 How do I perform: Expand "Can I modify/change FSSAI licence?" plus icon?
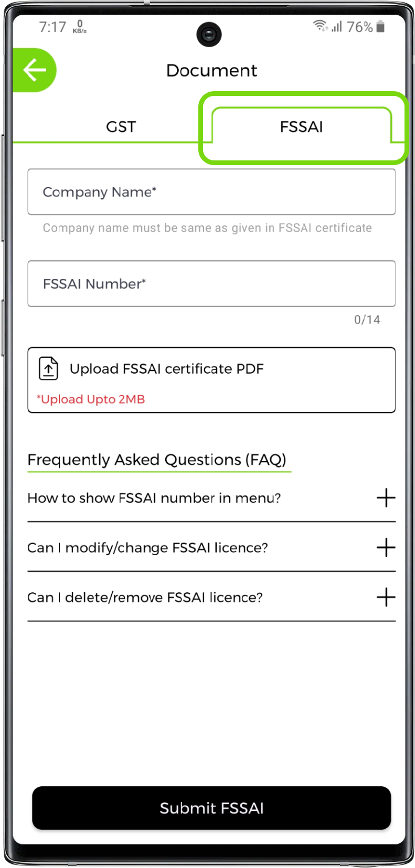(x=386, y=547)
